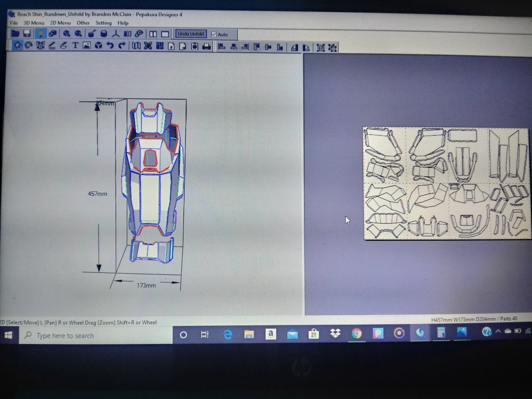Switch to single-pane window layout icon

pyautogui.click(x=165, y=34)
